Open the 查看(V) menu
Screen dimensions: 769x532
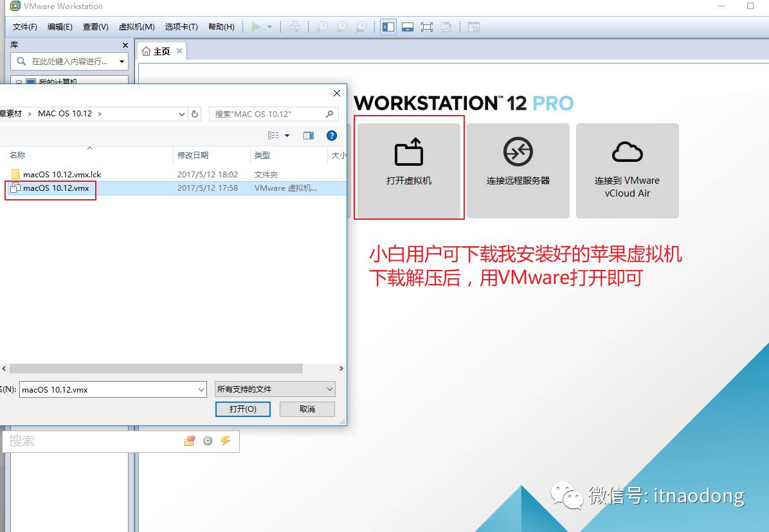tap(96, 27)
